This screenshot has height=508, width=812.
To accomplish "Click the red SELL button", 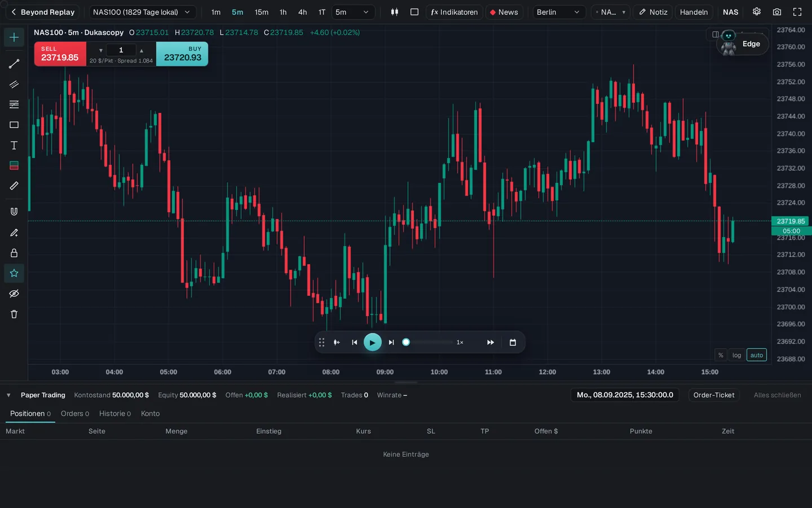I will coord(60,54).
